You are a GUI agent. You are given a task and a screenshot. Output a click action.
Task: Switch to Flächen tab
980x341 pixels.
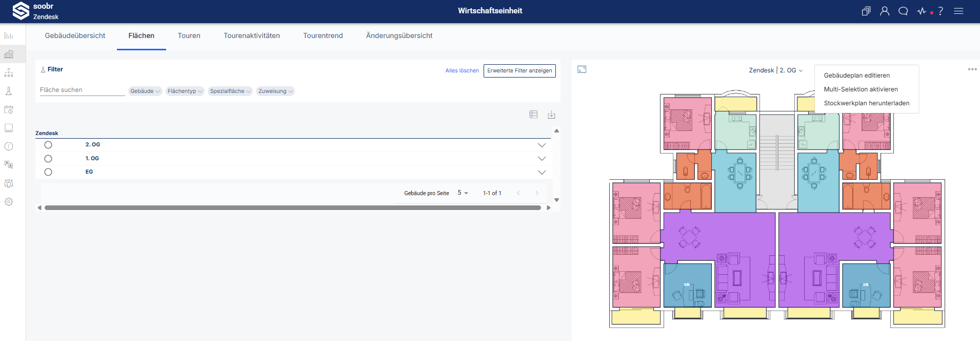[x=142, y=35]
